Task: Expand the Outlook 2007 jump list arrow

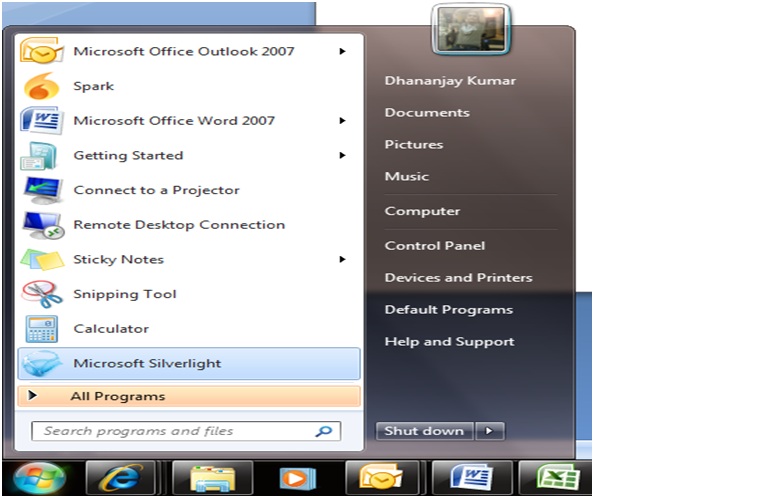Action: point(342,51)
